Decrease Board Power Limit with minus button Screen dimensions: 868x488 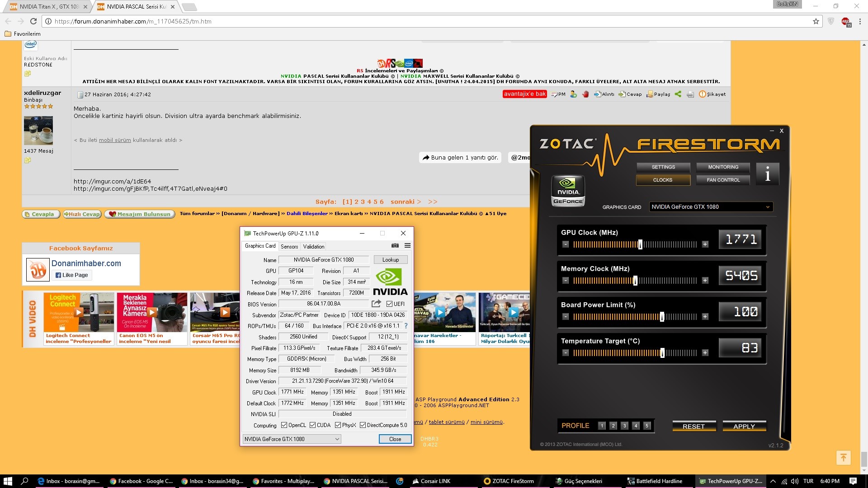click(565, 317)
